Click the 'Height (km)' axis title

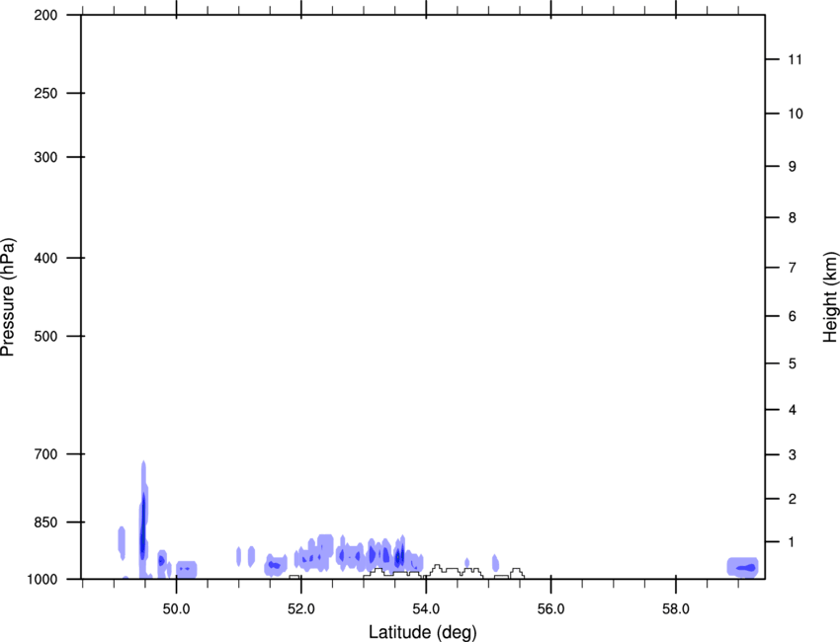[x=830, y=296]
